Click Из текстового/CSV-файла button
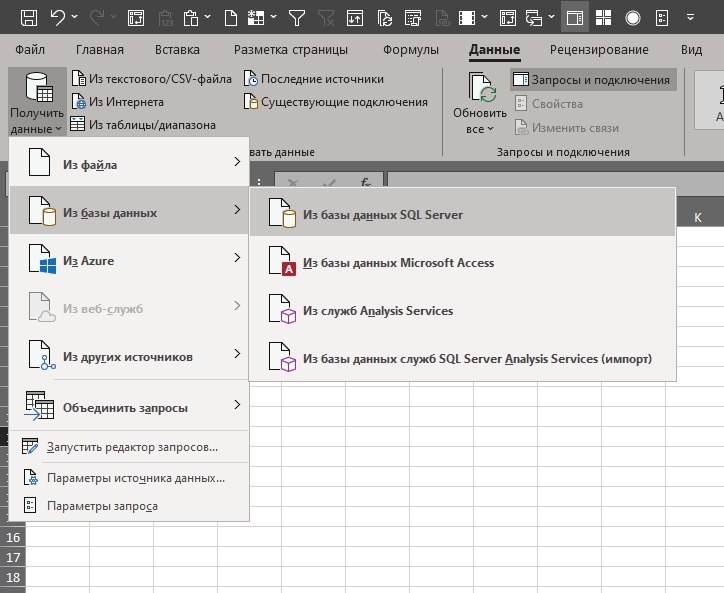This screenshot has width=724, height=593. click(151, 79)
